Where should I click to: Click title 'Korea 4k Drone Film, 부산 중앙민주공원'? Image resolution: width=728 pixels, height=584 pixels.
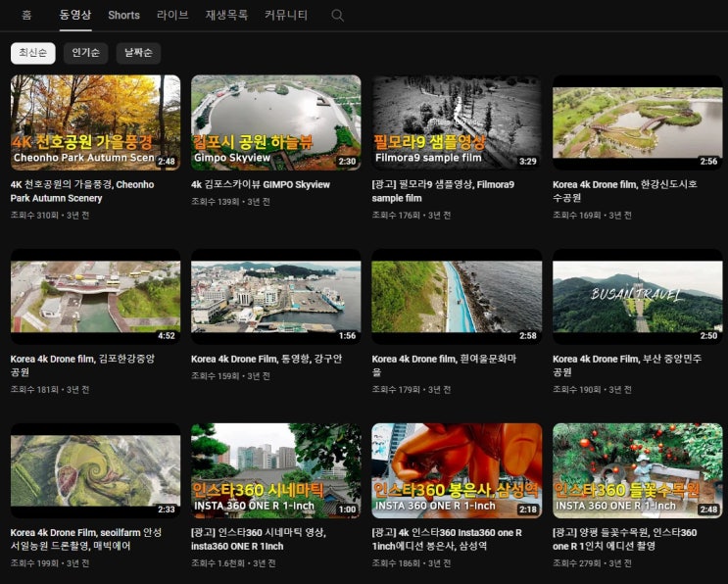coord(627,365)
